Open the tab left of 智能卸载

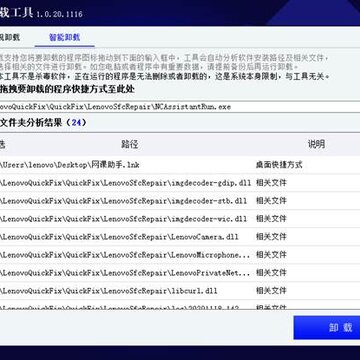(x=10, y=37)
